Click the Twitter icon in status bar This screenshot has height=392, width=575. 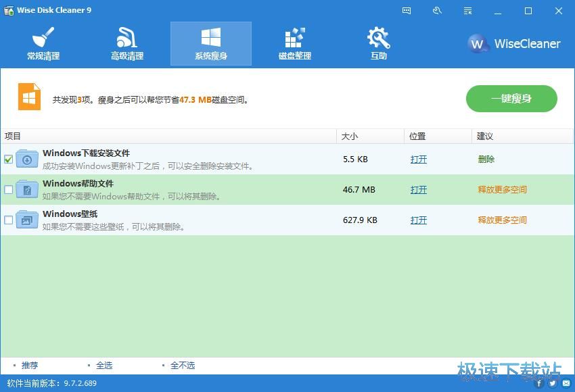pos(553,384)
